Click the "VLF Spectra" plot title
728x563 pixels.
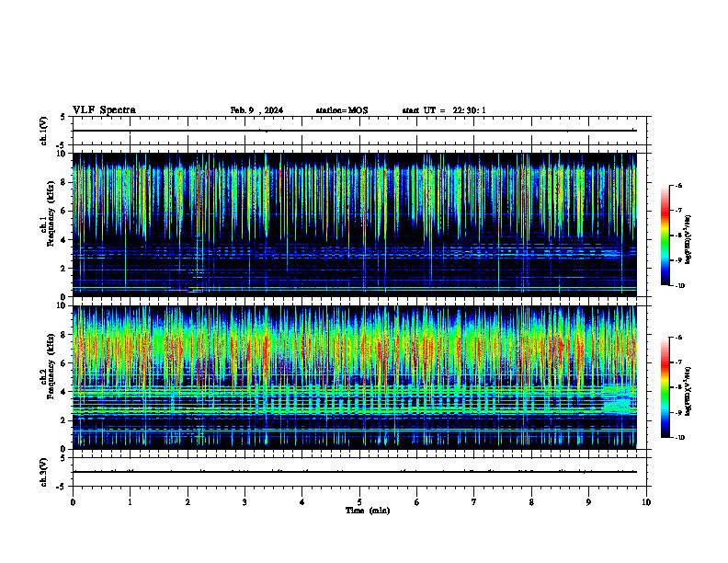pyautogui.click(x=104, y=110)
